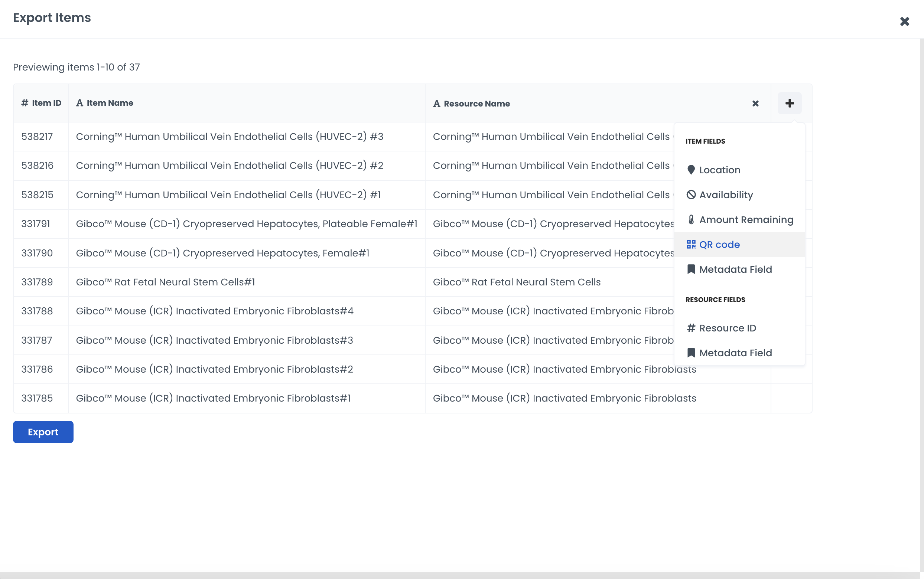Select Metadata Field under Resource Fields
Screen dimensions: 924x579
[735, 353]
